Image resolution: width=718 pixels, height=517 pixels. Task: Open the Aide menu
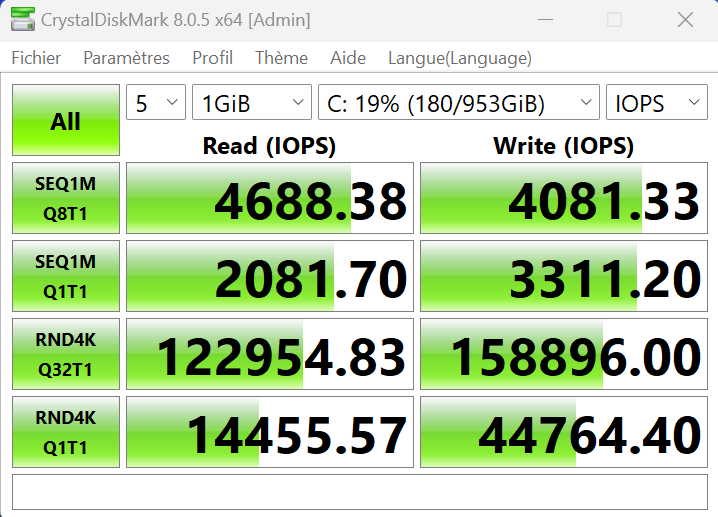click(x=348, y=58)
